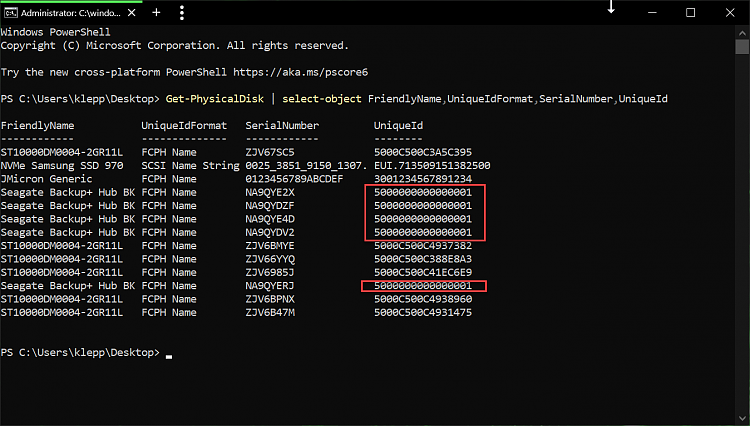Close the terminal window

tap(730, 13)
